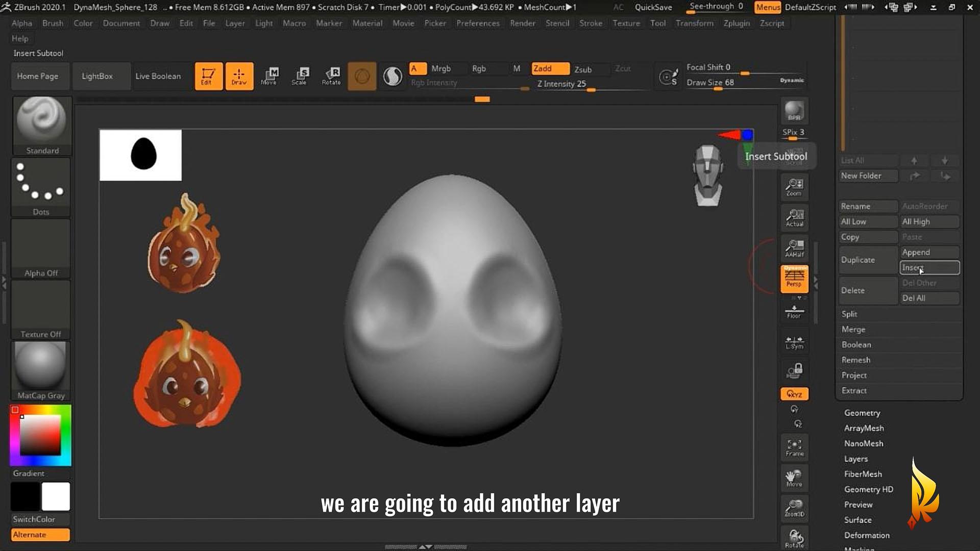
Task: Toggle Zadd sculpt mode
Action: point(550,68)
